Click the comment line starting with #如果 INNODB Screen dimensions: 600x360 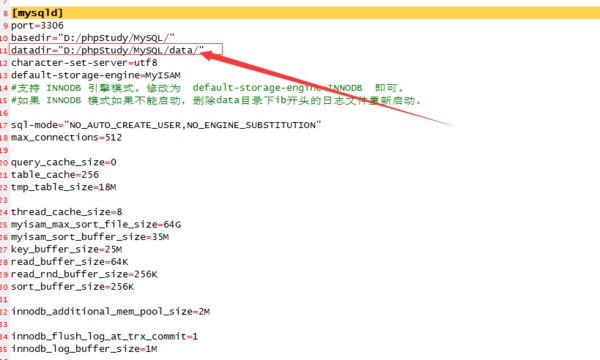click(216, 101)
